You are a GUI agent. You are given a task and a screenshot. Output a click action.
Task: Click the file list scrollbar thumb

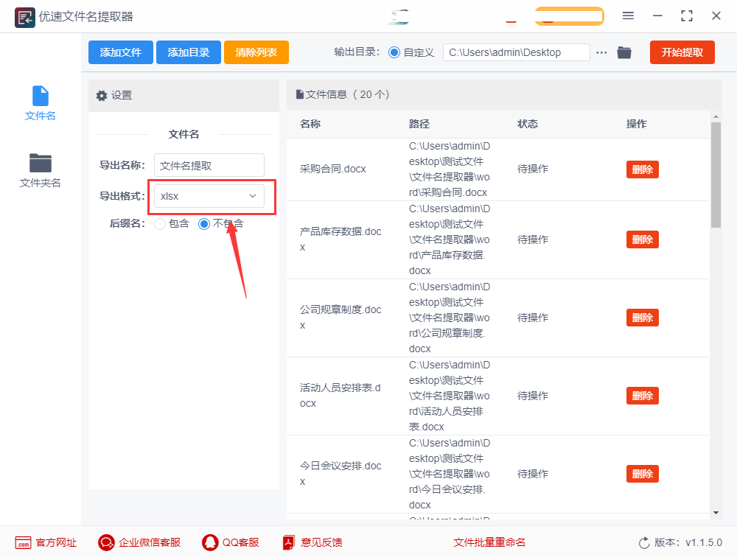(x=716, y=175)
